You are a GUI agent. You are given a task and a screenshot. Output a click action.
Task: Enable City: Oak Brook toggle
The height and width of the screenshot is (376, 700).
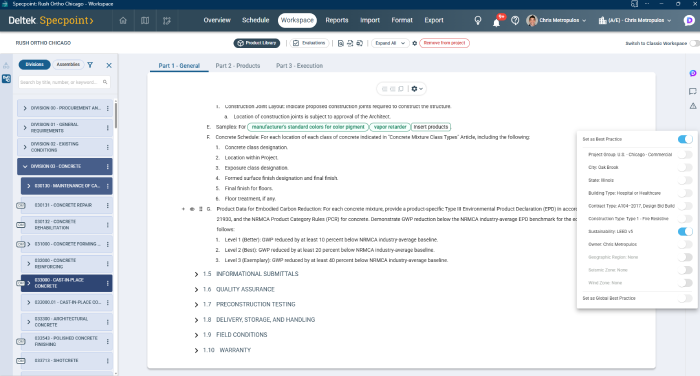(x=685, y=167)
